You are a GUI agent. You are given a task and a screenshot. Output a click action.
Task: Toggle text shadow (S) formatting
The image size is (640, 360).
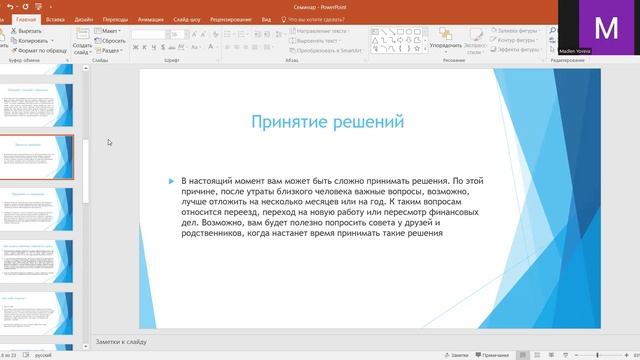point(163,47)
